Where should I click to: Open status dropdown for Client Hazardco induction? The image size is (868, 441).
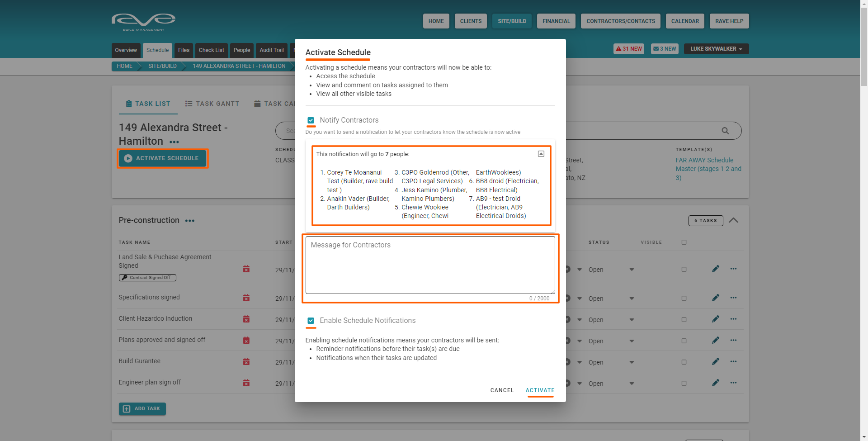pos(632,320)
